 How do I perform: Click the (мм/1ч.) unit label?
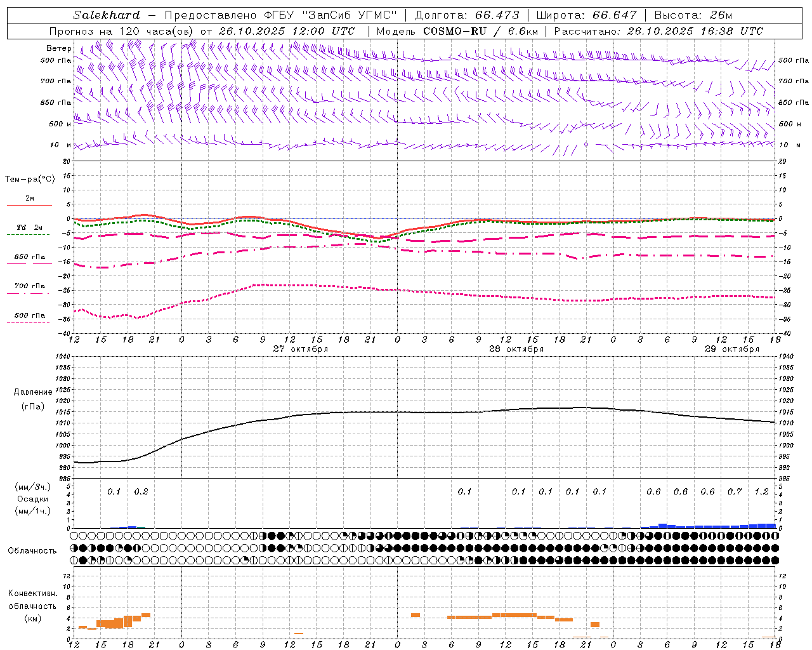pyautogui.click(x=33, y=511)
